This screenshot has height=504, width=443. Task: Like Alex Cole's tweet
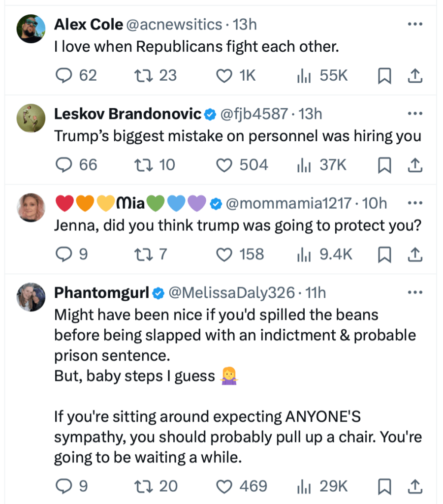(224, 75)
